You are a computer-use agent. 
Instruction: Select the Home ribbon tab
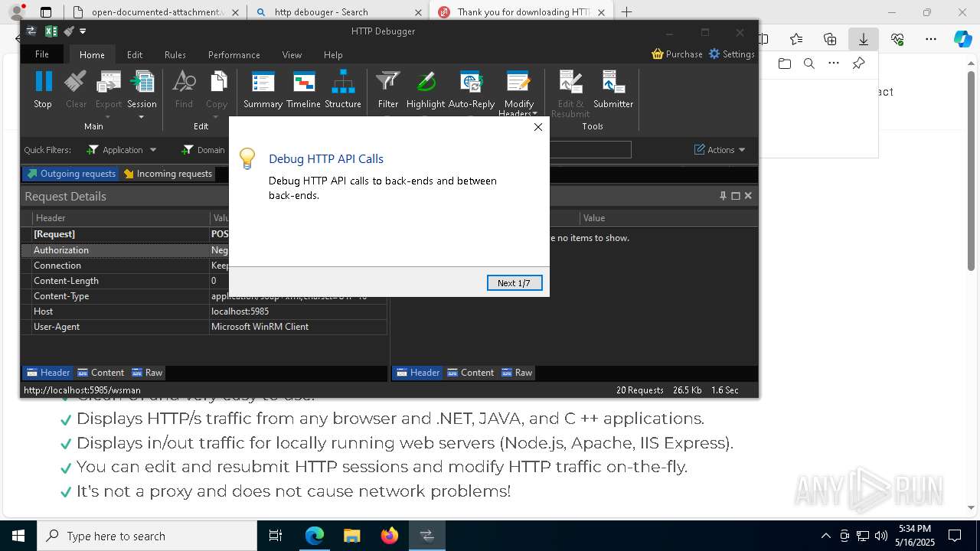(92, 54)
